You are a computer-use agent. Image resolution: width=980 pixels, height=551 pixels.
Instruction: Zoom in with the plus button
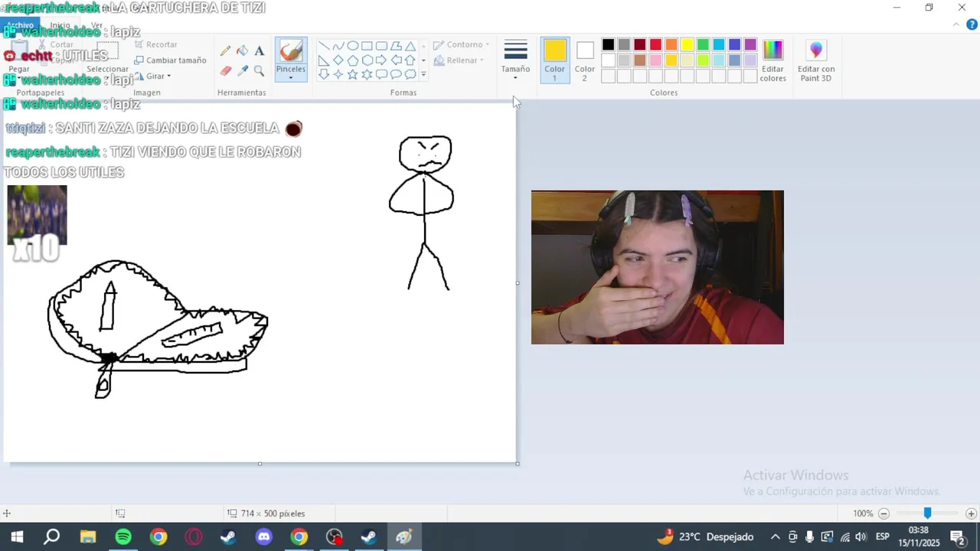971,514
